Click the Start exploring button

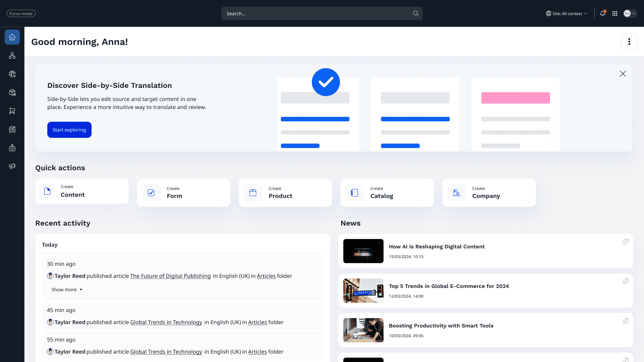click(69, 130)
